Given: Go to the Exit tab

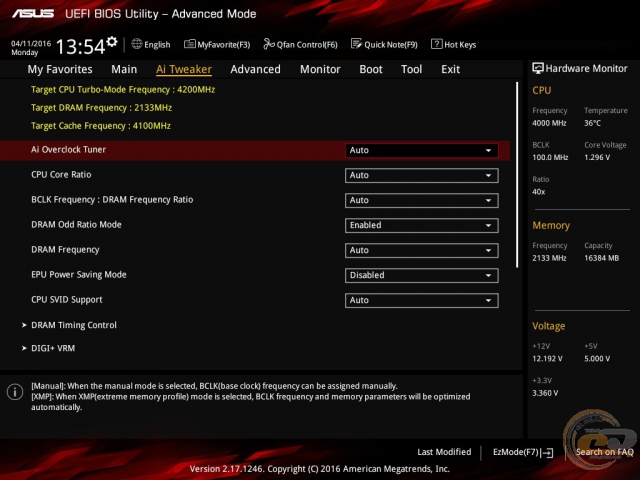Looking at the screenshot, I should [450, 69].
